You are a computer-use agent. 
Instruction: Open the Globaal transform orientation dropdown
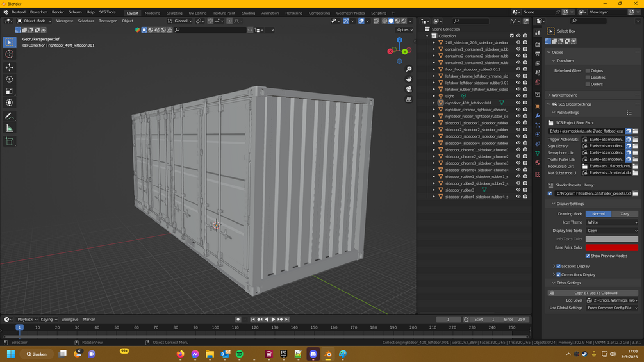tap(180, 21)
